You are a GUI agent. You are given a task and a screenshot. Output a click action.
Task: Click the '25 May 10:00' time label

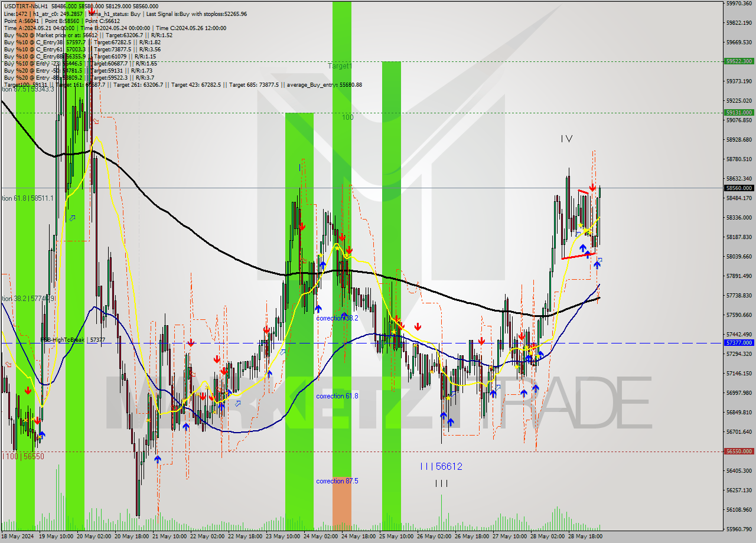point(396,537)
